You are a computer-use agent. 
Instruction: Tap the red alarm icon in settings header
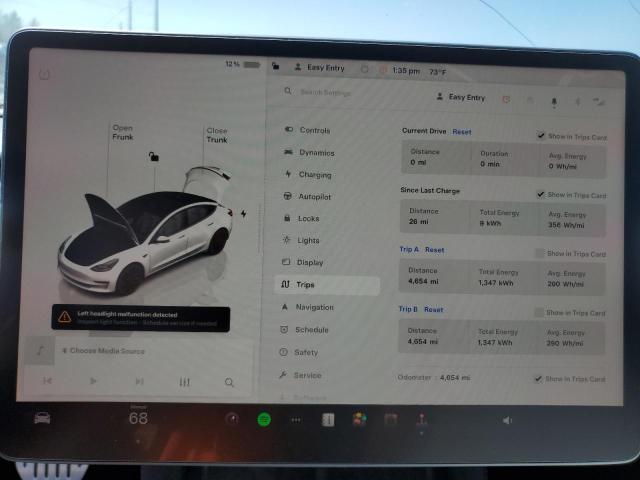(506, 99)
